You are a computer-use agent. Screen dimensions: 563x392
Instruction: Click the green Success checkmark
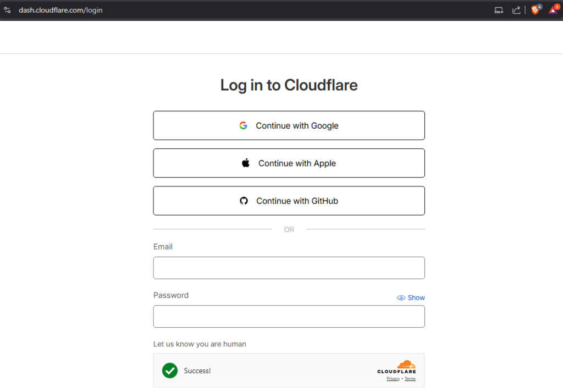point(170,371)
